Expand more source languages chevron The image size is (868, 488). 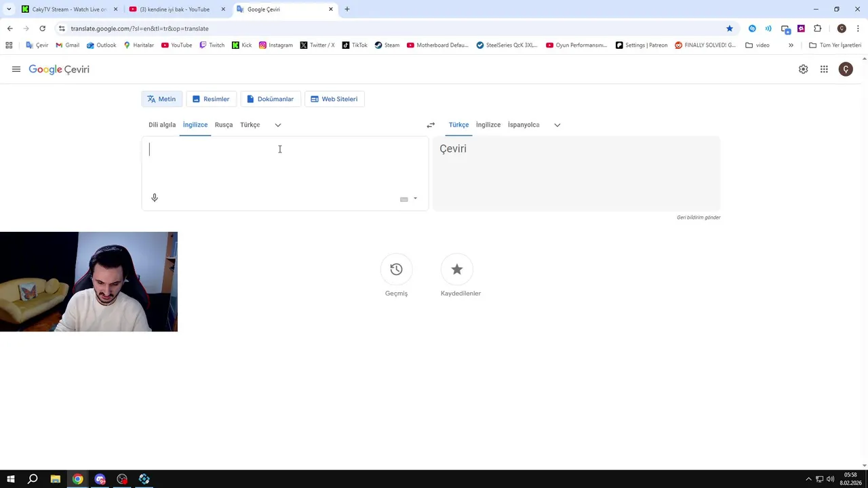pyautogui.click(x=277, y=125)
